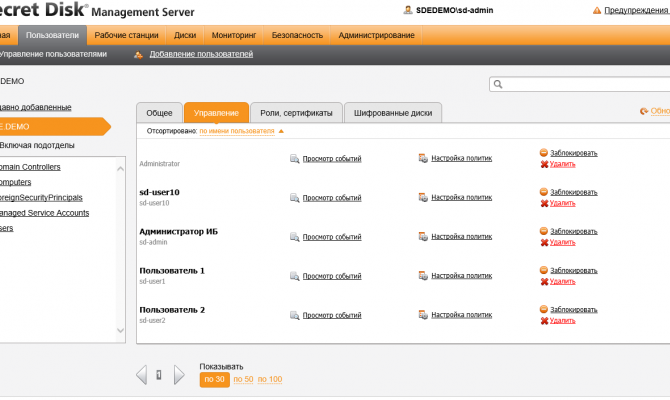
Task: Click the policy settings icon for Администратор ИБ
Action: coord(423,237)
